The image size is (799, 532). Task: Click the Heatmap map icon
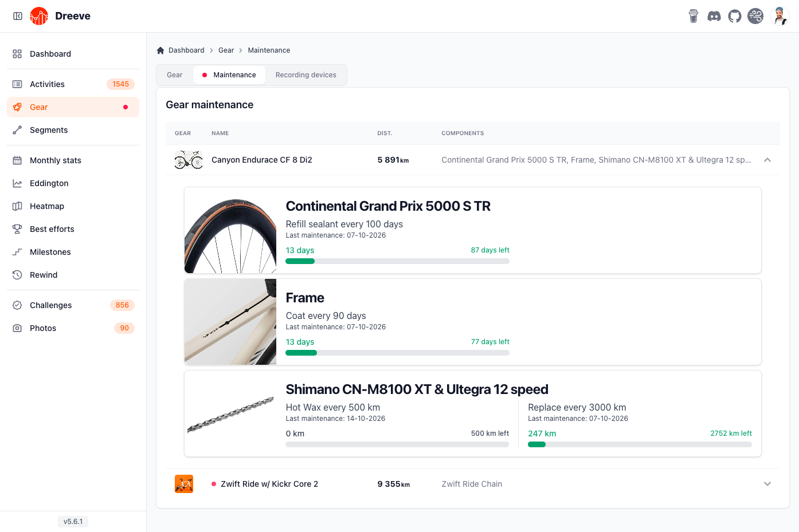pos(17,206)
